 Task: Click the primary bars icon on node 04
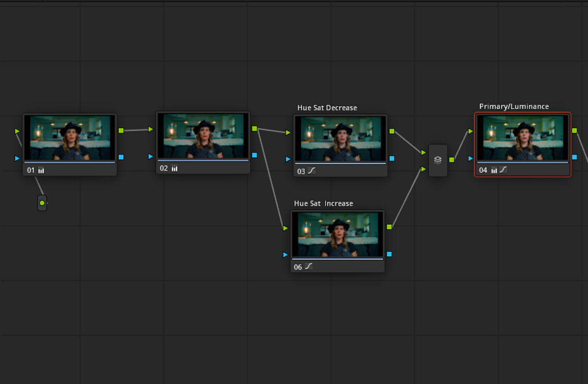click(494, 170)
